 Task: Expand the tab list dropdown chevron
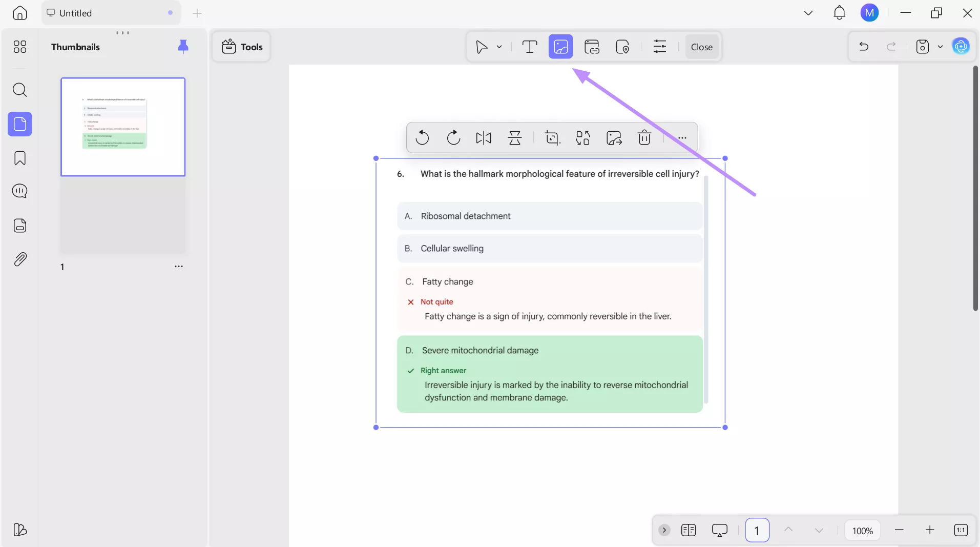pos(808,13)
